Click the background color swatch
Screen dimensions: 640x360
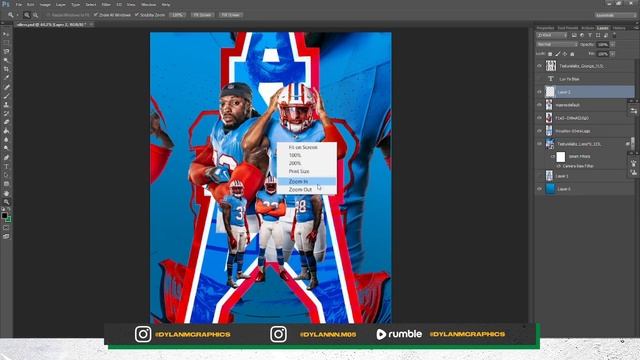(x=8, y=219)
